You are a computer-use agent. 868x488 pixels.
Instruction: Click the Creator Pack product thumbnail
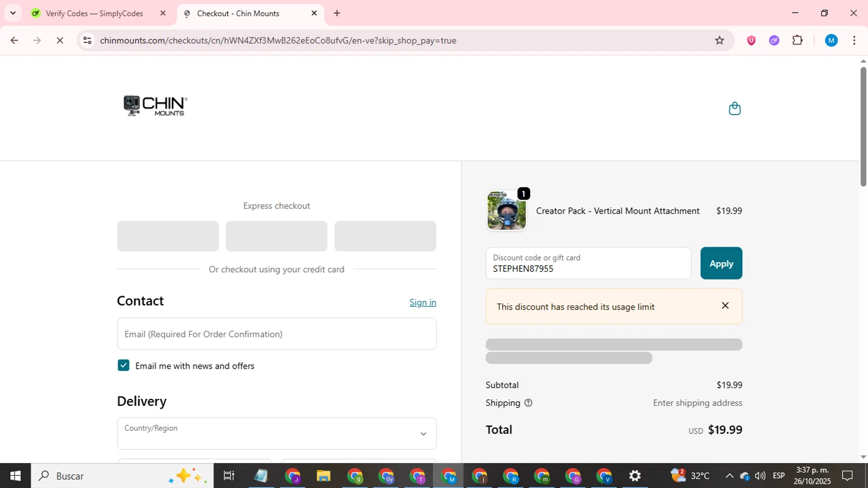tap(506, 211)
